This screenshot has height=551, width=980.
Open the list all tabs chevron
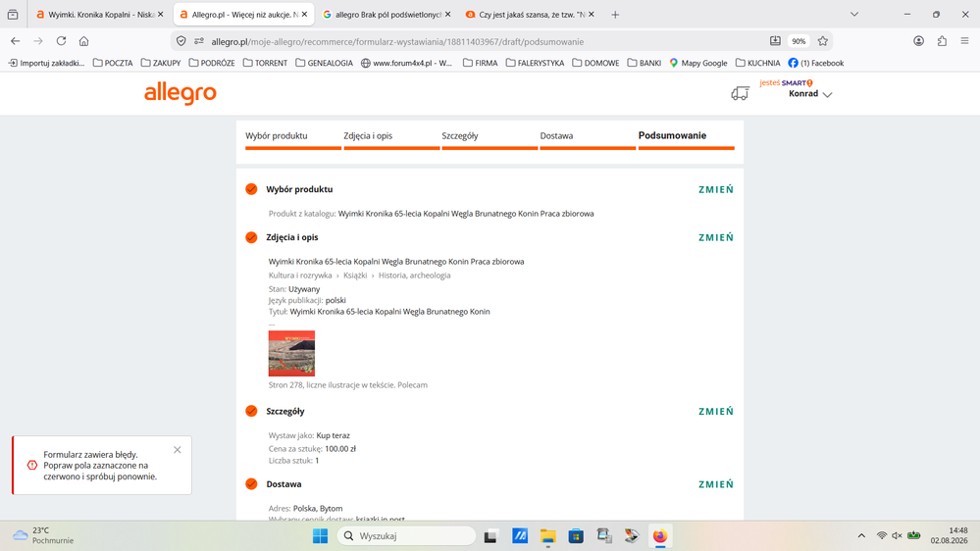pos(854,15)
